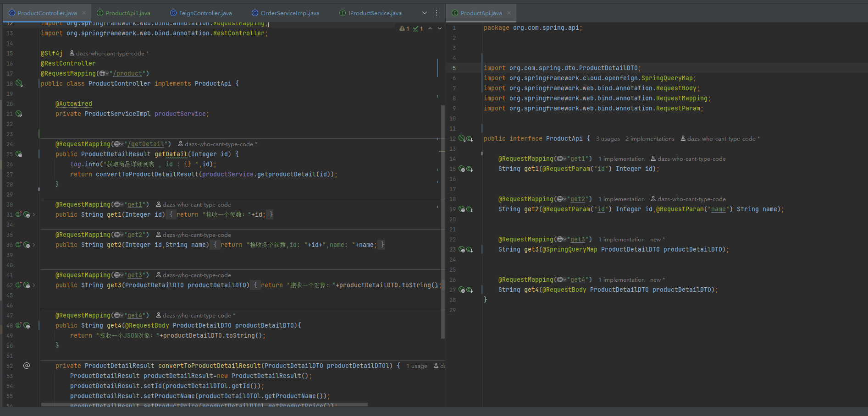The height and width of the screenshot is (416, 868).
Task: Click the left editor horizontal scrollbar
Action: point(205,405)
